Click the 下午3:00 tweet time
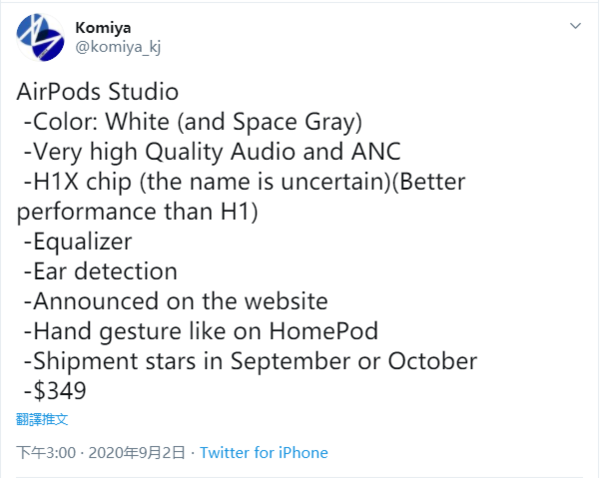This screenshot has width=600, height=478. [46, 452]
